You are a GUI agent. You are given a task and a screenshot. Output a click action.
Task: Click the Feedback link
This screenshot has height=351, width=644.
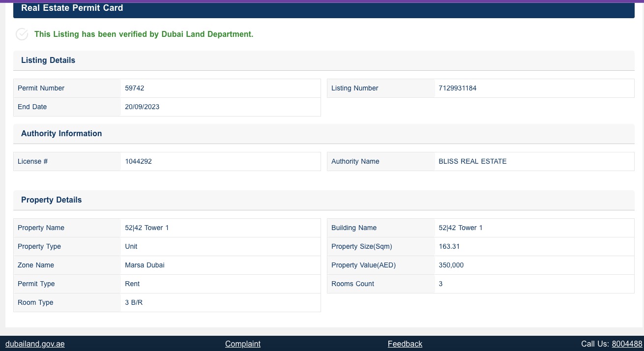(x=405, y=344)
